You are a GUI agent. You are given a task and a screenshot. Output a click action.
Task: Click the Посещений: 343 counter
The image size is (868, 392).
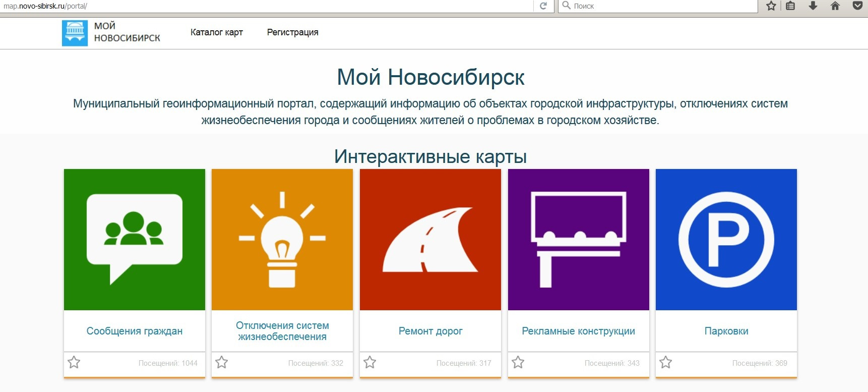(612, 363)
